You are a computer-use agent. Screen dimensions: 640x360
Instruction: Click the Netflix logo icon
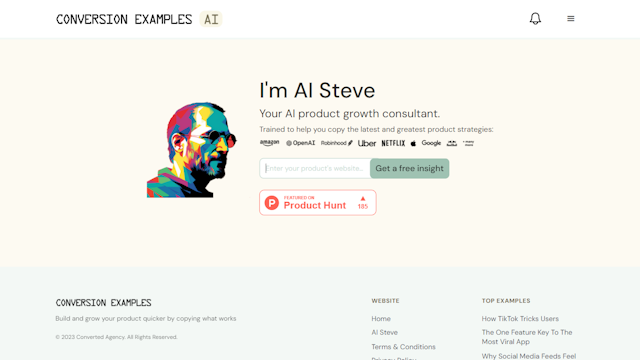point(393,143)
